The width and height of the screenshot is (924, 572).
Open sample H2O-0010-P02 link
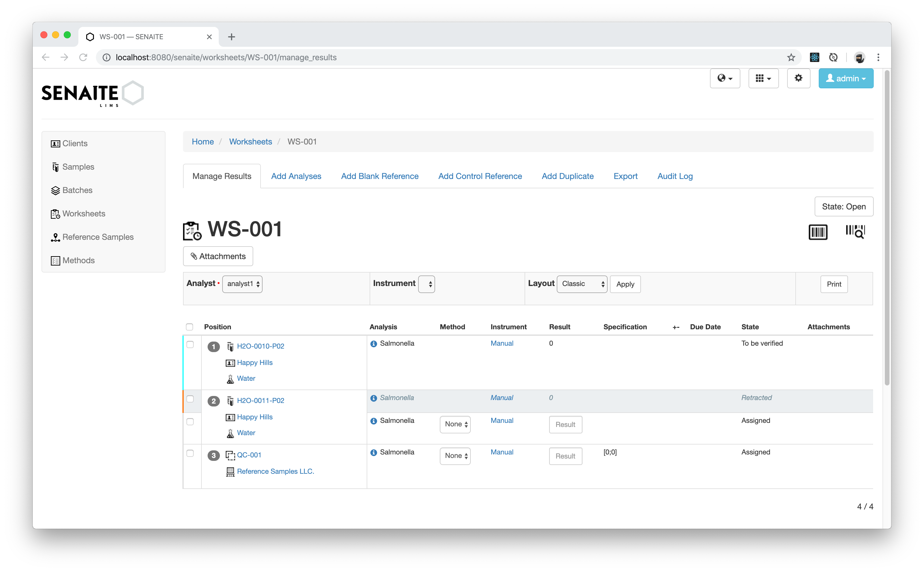(261, 346)
